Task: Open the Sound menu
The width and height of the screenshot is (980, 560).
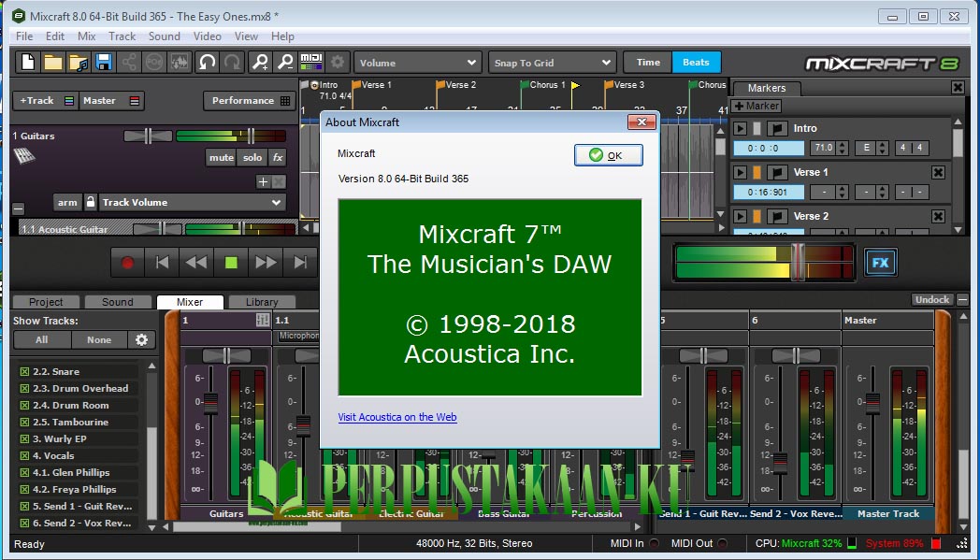Action: tap(165, 36)
